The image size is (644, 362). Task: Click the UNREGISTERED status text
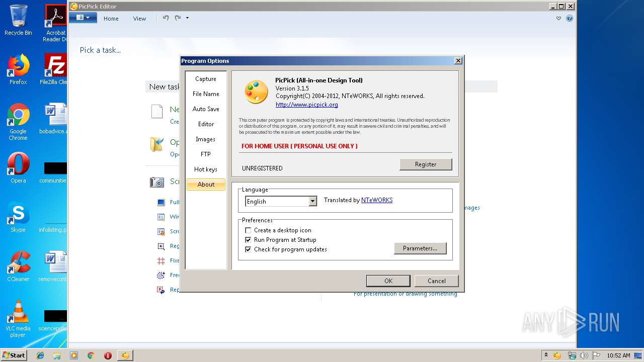(x=262, y=168)
